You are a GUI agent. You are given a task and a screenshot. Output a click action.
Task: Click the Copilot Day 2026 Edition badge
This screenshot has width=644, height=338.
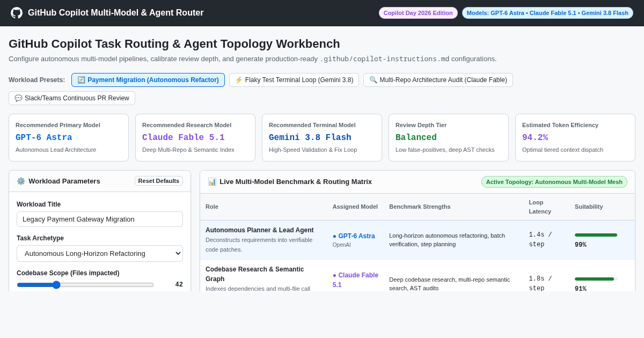tap(418, 13)
